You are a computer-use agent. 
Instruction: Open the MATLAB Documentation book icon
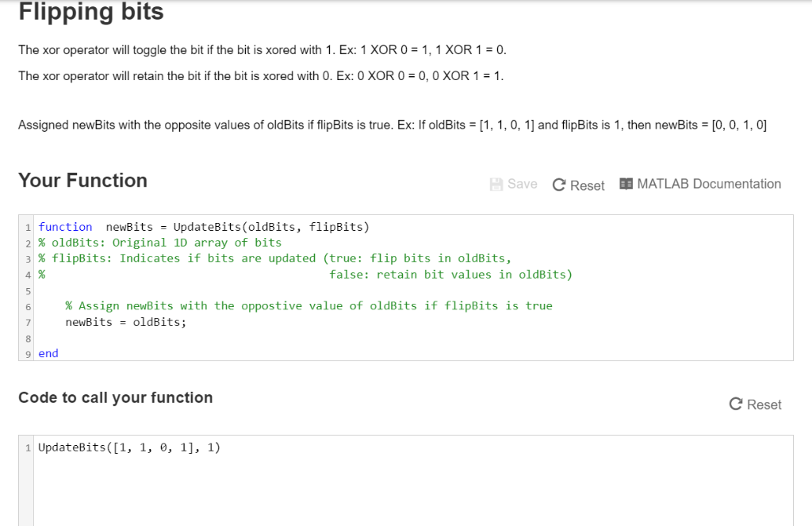[626, 184]
